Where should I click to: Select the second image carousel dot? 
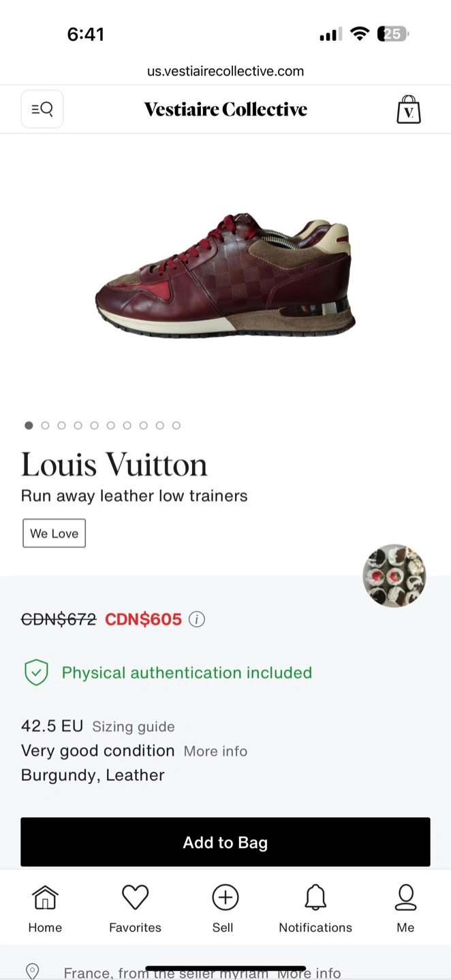45,425
